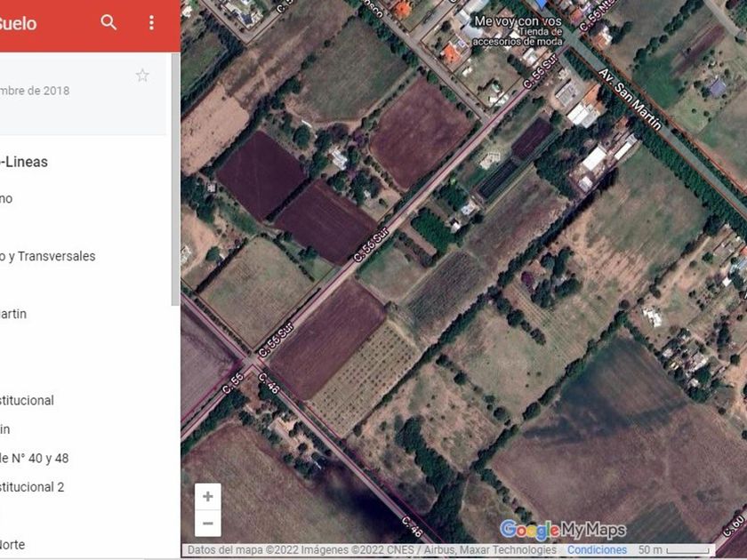747x560 pixels.
Task: Select the sidebar entry ending 'stitucional'
Action: coord(27,401)
